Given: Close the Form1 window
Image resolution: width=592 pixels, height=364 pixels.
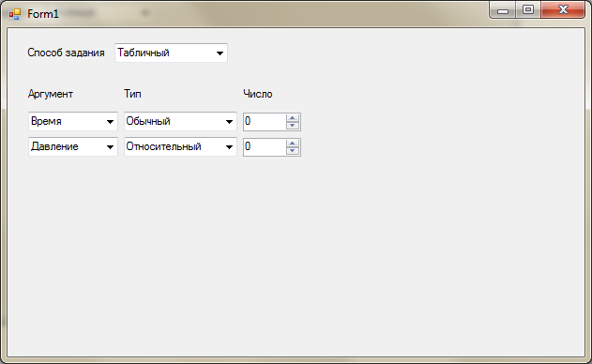Looking at the screenshot, I should point(563,10).
